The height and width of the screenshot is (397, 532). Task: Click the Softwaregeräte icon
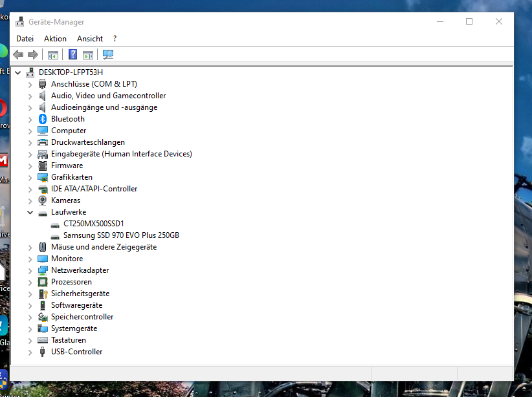click(x=43, y=305)
